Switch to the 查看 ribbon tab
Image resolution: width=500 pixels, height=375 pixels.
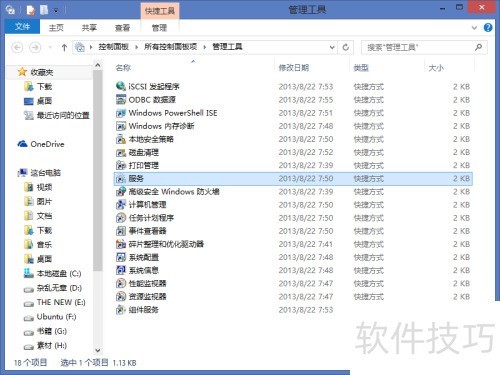click(x=122, y=28)
